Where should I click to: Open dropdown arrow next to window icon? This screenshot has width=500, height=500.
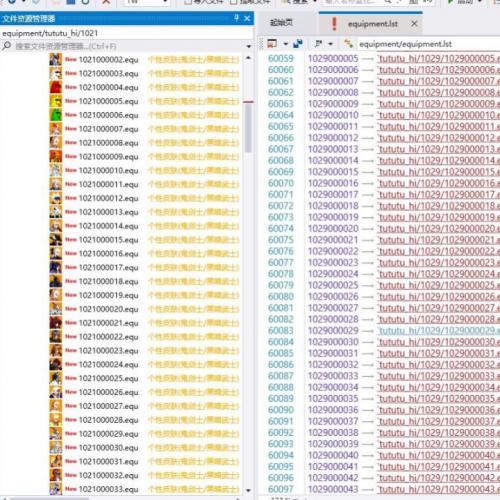286,44
